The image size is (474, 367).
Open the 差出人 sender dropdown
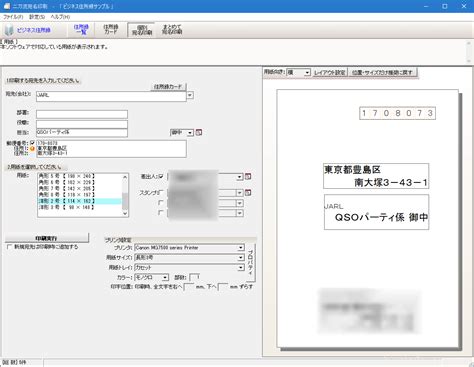click(240, 177)
